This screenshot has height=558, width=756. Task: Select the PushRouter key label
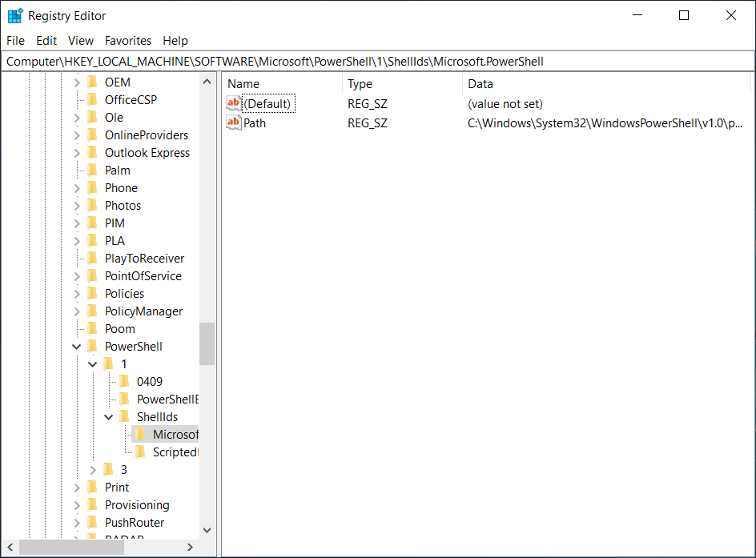(x=135, y=522)
